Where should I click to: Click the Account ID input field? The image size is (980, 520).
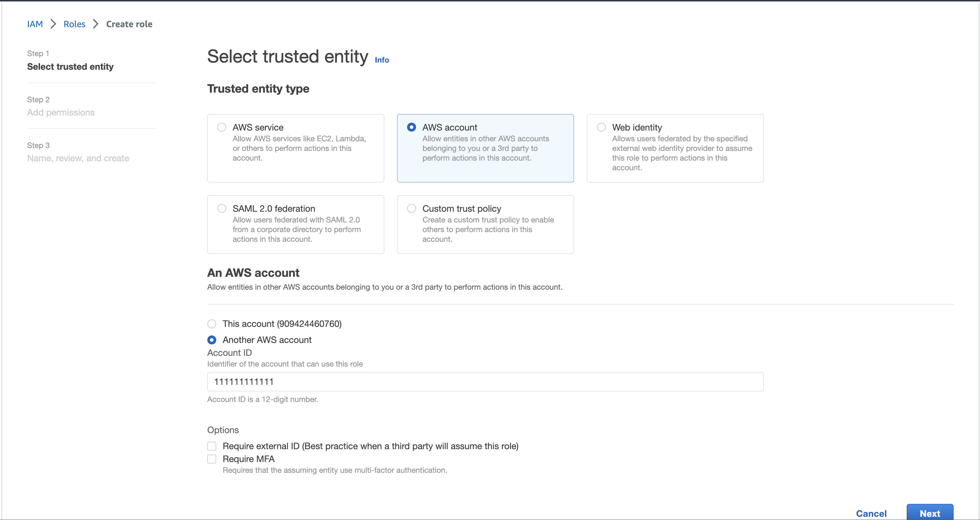(x=485, y=382)
